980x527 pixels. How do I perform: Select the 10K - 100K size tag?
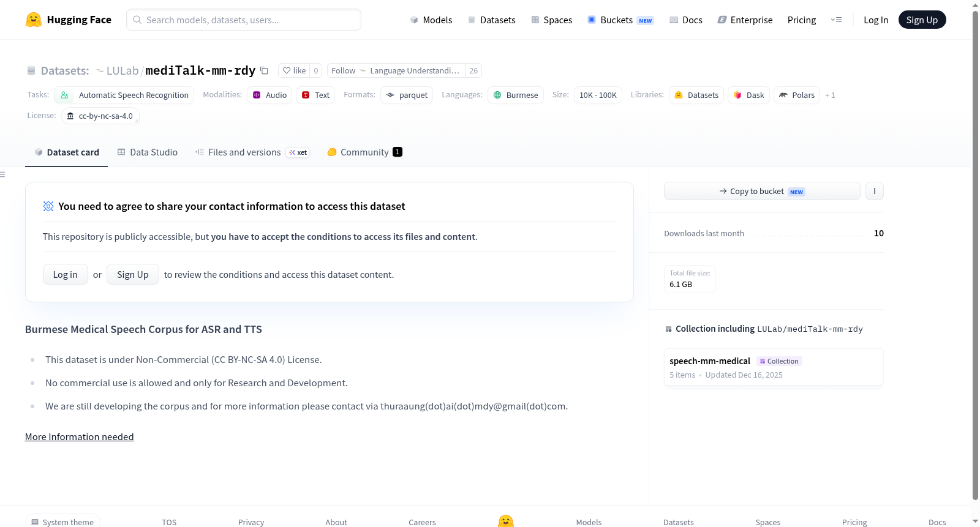[x=598, y=95]
